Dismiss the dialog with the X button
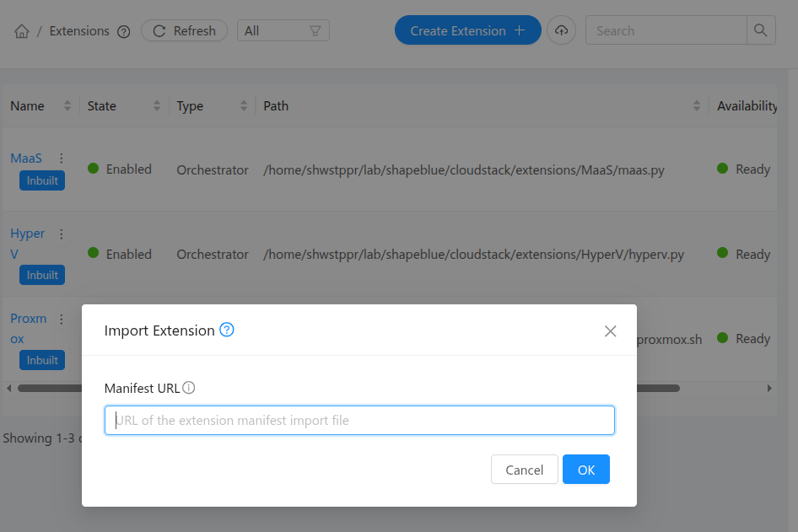The image size is (798, 532). pos(610,330)
